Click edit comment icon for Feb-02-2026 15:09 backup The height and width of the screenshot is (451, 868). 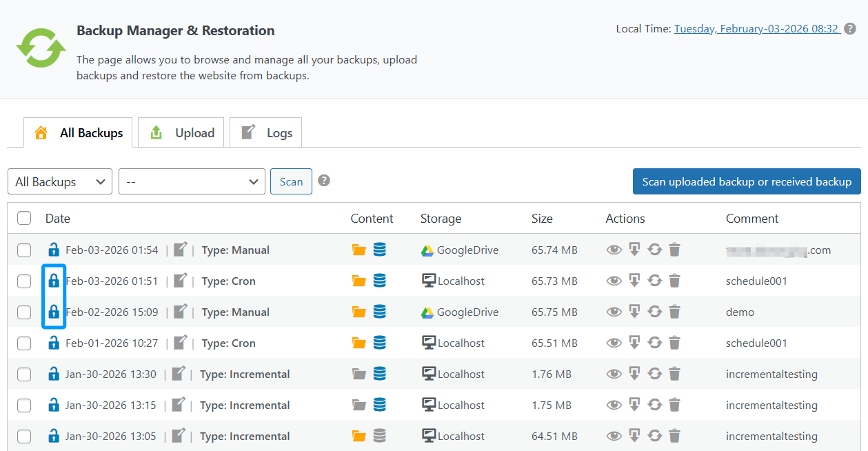tap(180, 312)
